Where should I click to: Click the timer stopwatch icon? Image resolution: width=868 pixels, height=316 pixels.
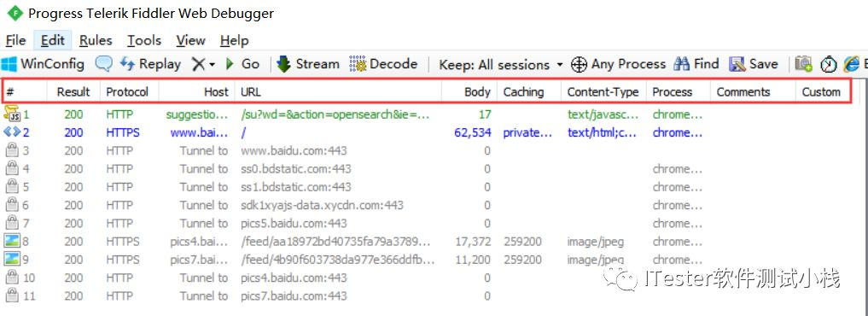(828, 65)
